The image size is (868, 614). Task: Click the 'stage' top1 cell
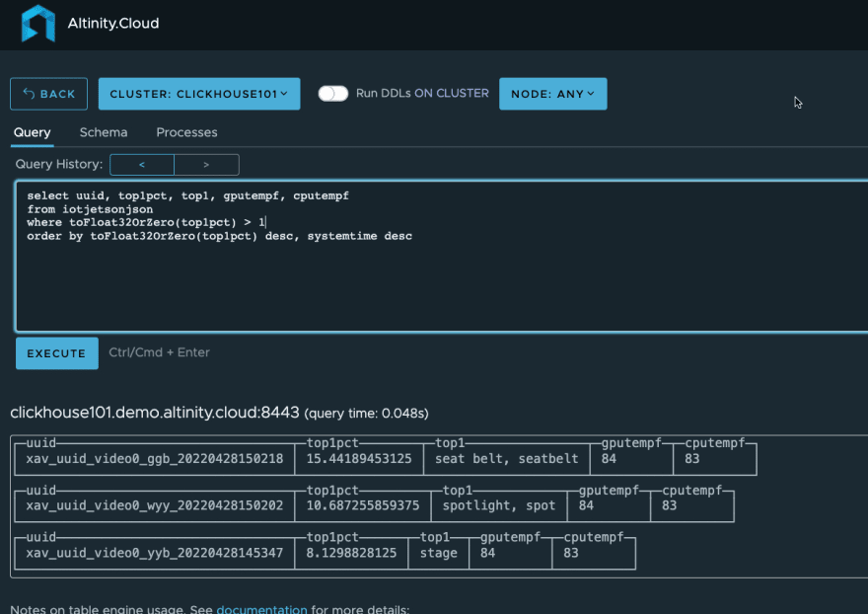point(438,553)
